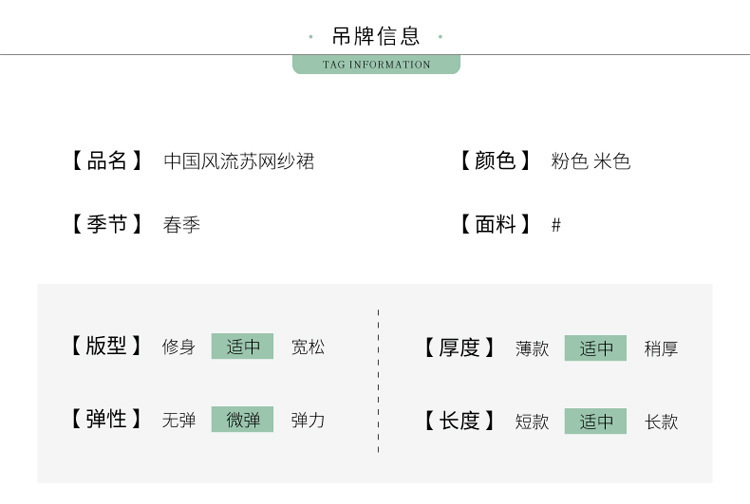
Task: Click the highlighted 微弹 option
Action: (243, 420)
